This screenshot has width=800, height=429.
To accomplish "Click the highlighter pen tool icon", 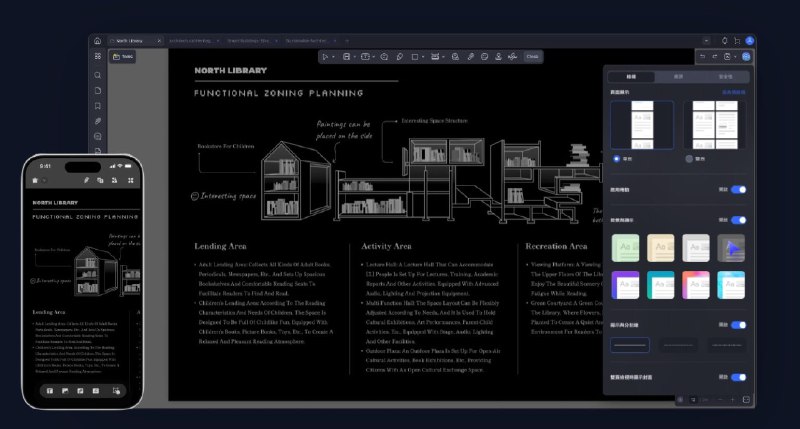I will click(398, 57).
